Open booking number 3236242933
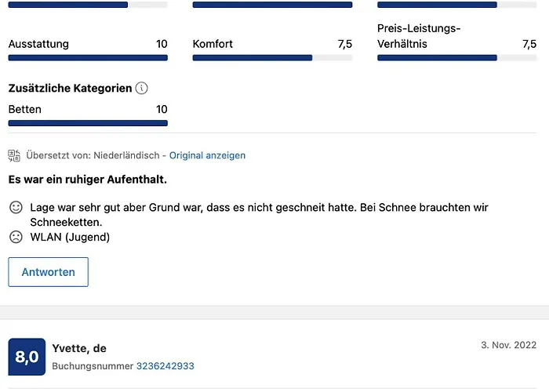Viewport: 549px width, 392px height. (165, 366)
